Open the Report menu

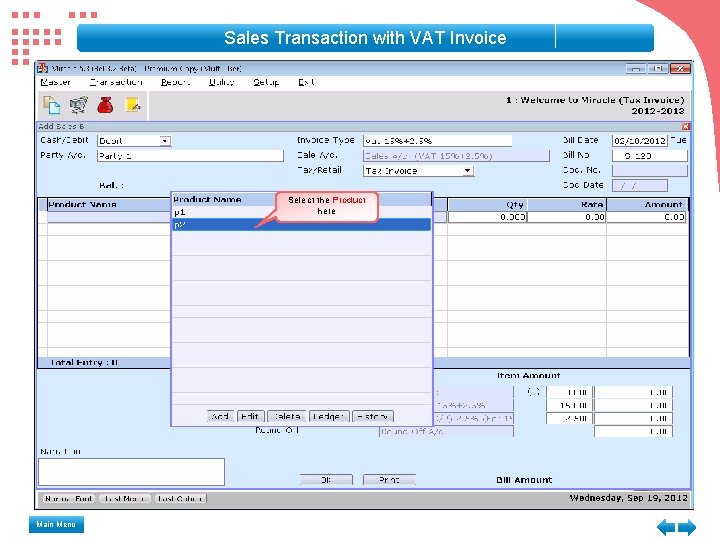click(175, 82)
